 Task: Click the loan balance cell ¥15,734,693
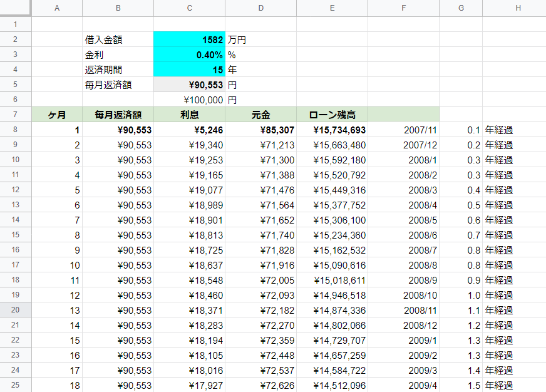coord(332,130)
